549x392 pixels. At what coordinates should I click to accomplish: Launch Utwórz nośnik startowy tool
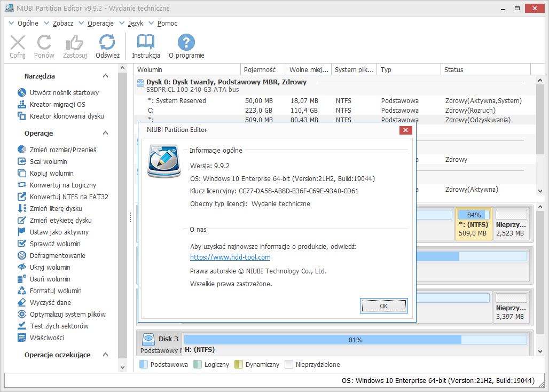[58, 93]
